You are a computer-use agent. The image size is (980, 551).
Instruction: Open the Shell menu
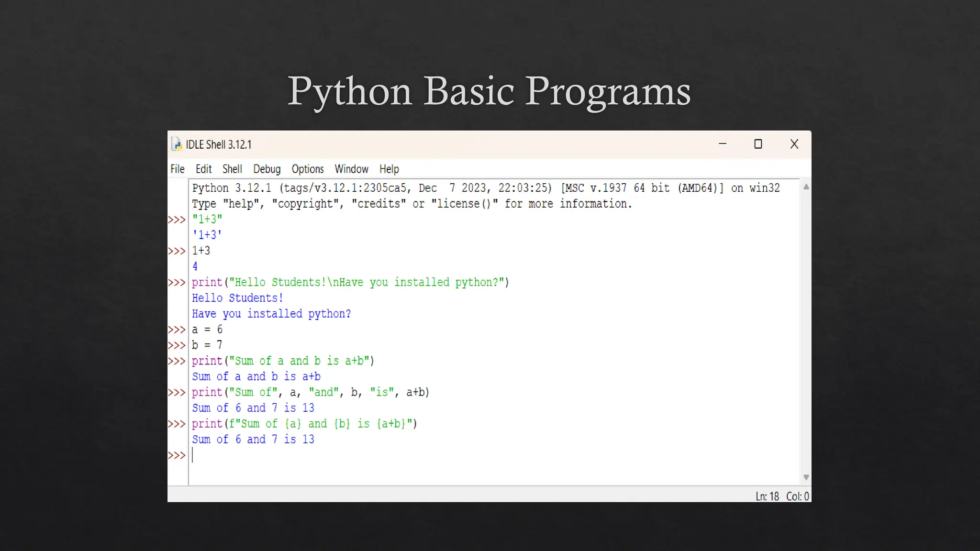(232, 169)
